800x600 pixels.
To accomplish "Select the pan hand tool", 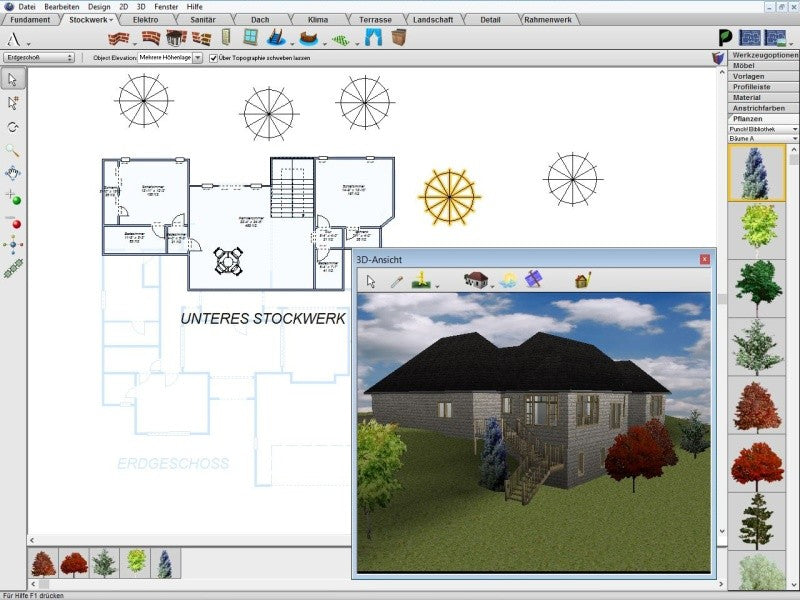I will click(x=13, y=173).
